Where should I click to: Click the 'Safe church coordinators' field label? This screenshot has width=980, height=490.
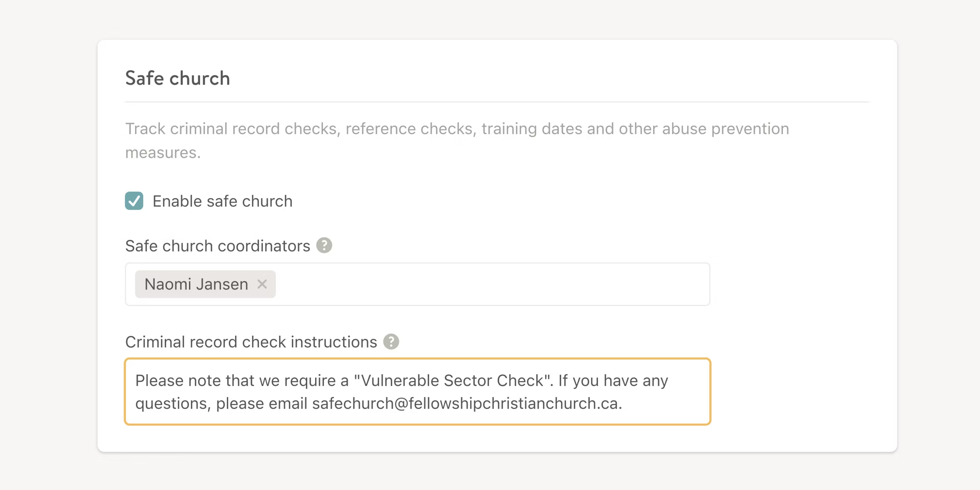coord(217,246)
